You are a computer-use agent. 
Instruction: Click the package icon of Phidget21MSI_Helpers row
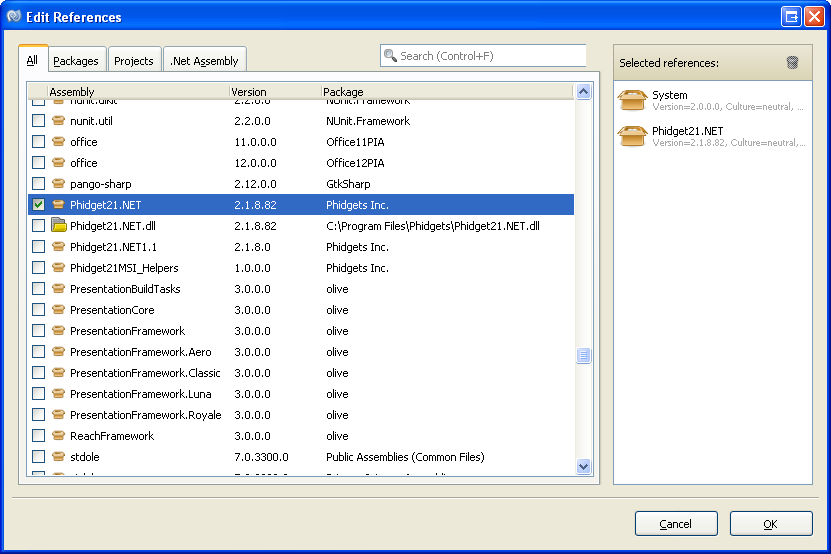(x=59, y=268)
